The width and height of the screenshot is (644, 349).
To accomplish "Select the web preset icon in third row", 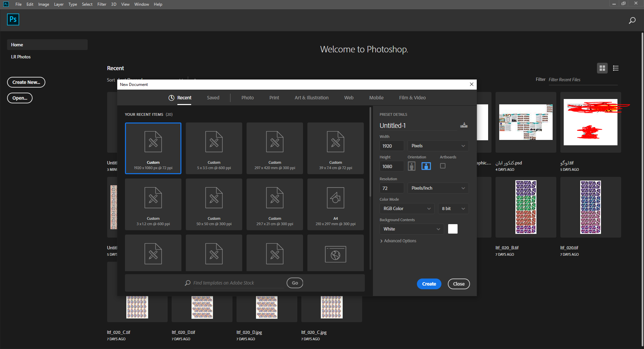I will click(336, 254).
